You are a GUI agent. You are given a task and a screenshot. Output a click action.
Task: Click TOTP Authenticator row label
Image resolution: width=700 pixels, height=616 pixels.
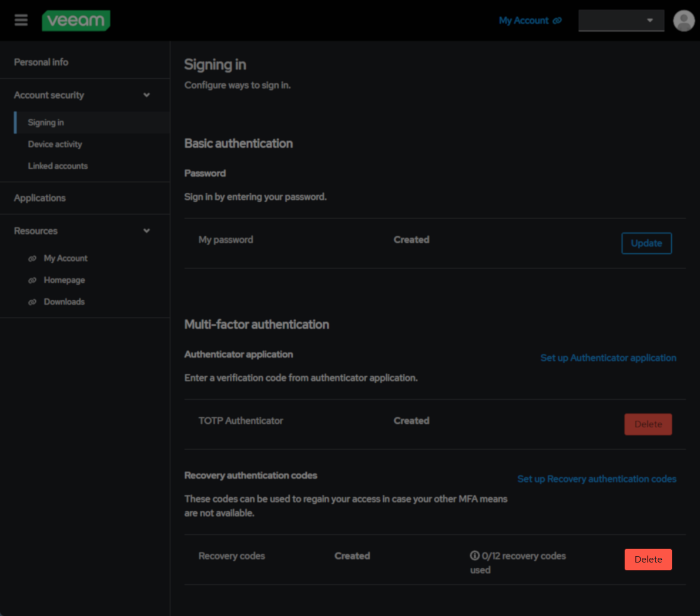tap(240, 421)
